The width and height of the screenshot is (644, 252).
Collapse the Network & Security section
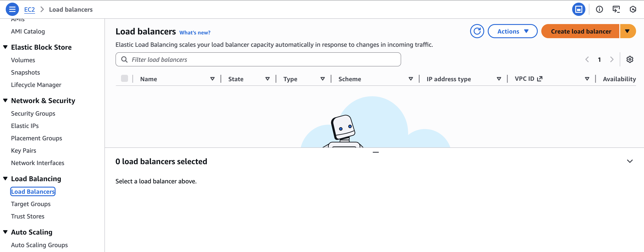[5, 100]
